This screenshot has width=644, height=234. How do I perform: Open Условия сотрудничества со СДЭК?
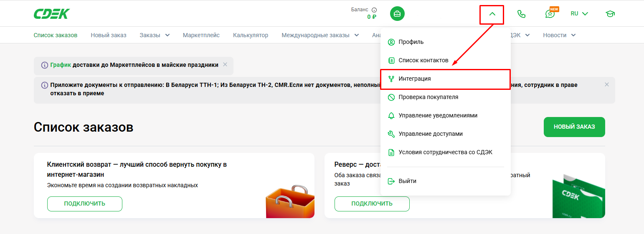(446, 152)
